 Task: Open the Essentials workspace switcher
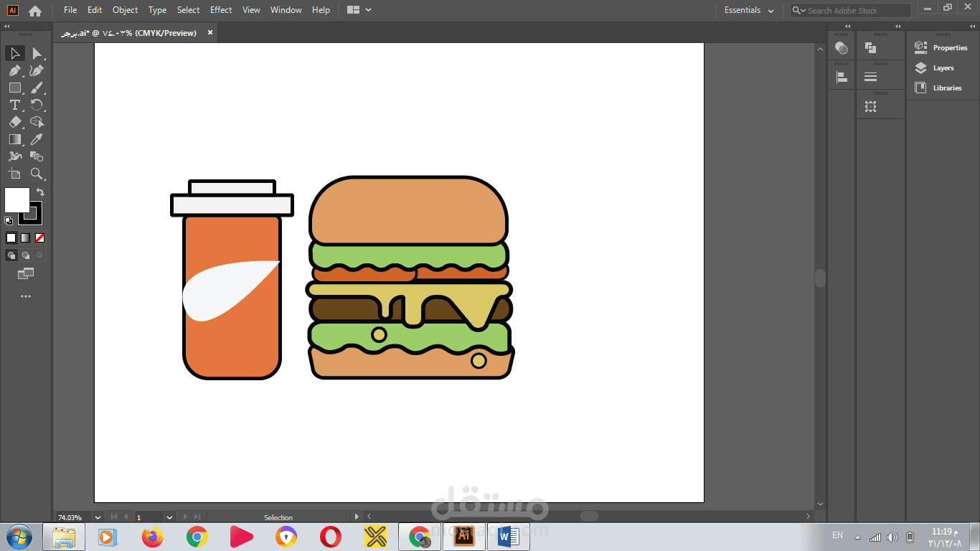pos(749,10)
